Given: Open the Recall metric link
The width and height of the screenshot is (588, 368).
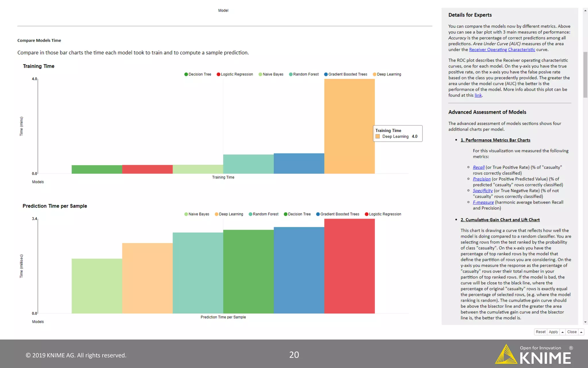Looking at the screenshot, I should click(479, 167).
